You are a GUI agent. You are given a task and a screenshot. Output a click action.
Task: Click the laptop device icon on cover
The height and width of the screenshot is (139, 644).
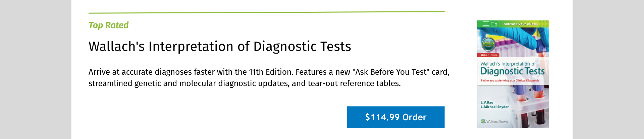[486, 24]
